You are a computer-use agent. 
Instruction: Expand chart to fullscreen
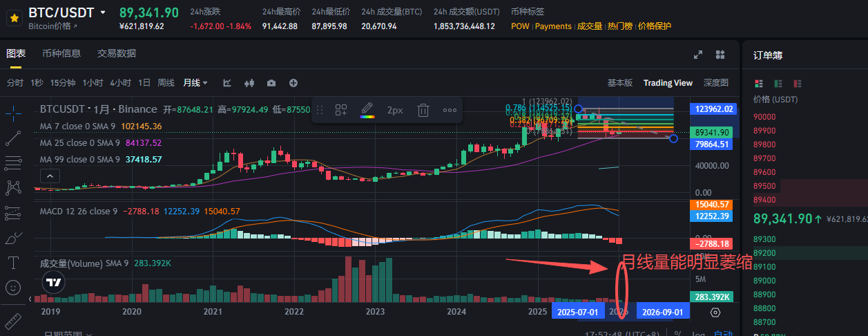point(698,55)
